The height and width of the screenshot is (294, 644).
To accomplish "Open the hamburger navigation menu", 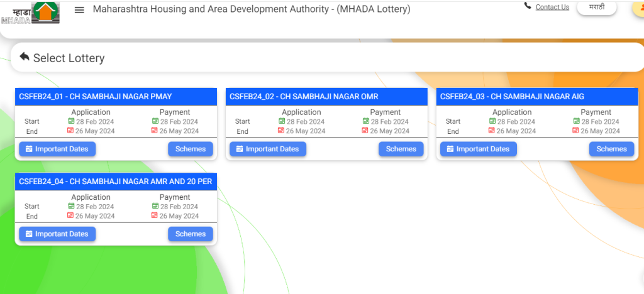I will (79, 10).
